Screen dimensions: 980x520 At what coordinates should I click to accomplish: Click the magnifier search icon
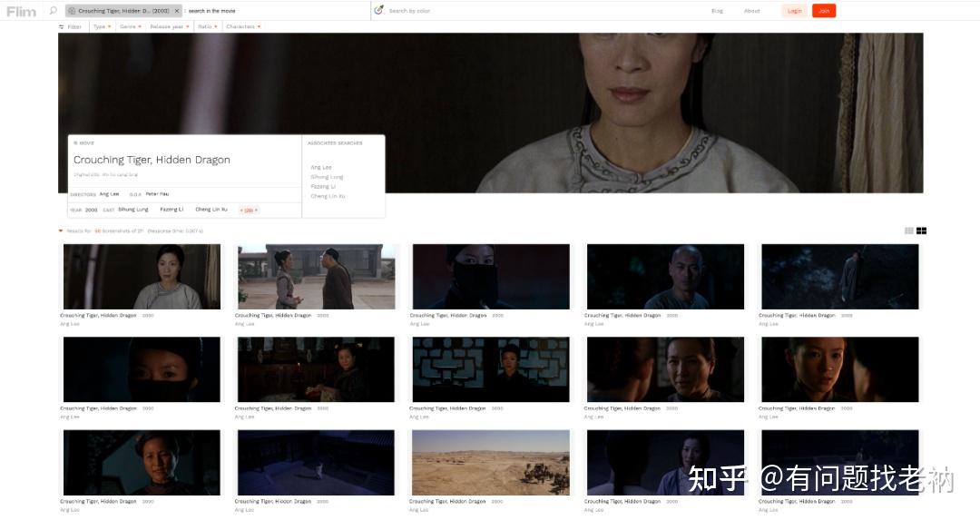pos(54,11)
